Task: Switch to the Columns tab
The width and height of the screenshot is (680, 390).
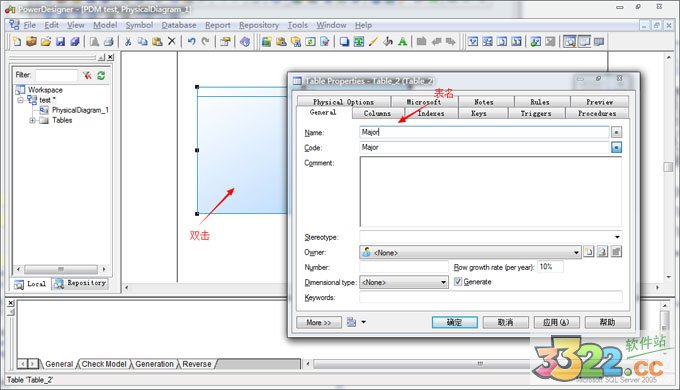Action: tap(377, 113)
